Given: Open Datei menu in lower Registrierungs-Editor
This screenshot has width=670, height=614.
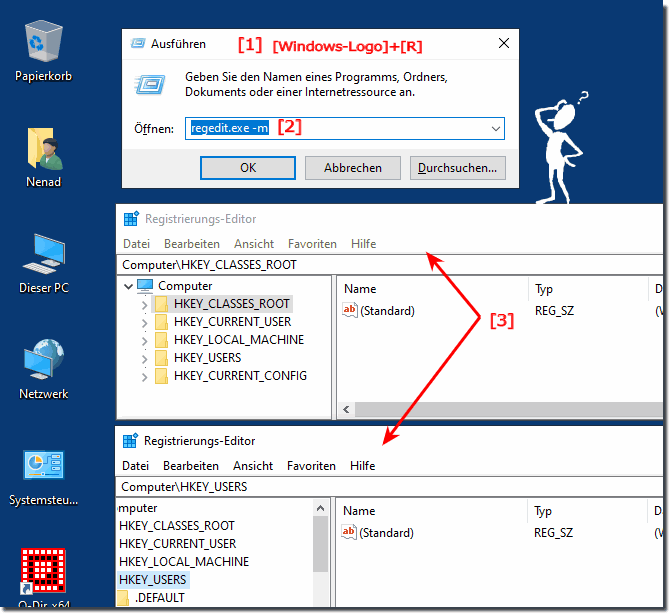Looking at the screenshot, I should (135, 465).
